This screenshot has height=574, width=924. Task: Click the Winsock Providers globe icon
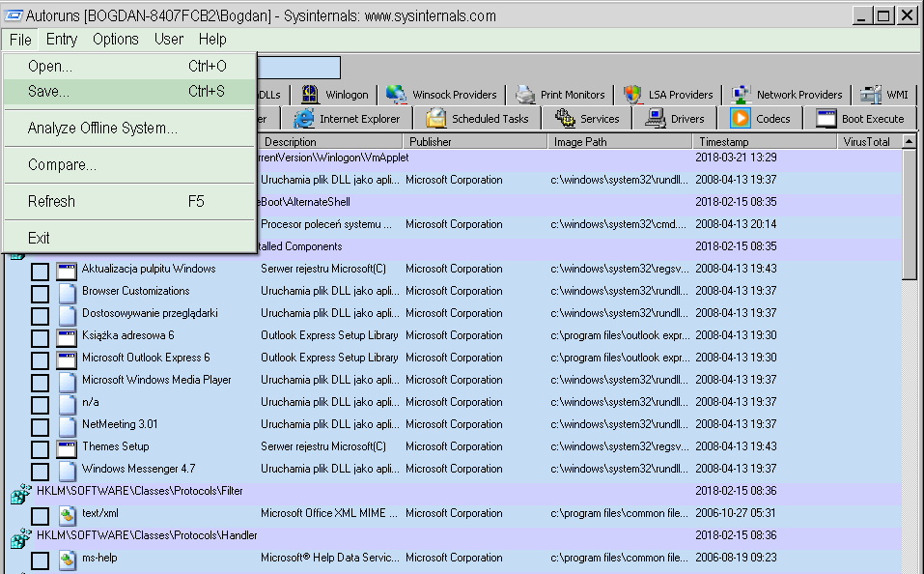point(396,95)
